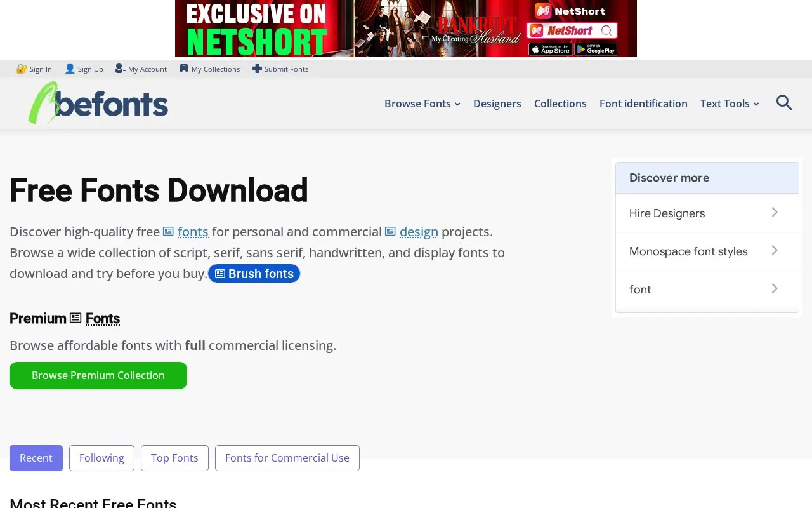Follow the 'fonts' hyperlink in the description

pos(193,232)
